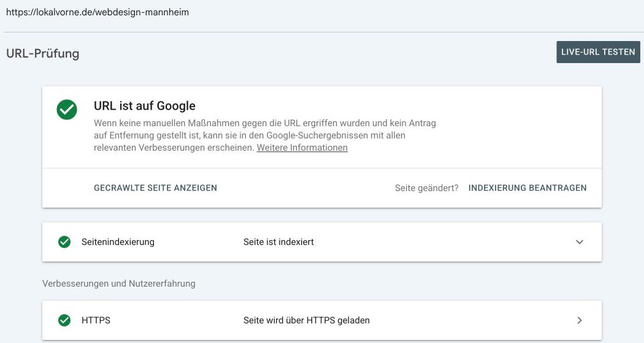The height and width of the screenshot is (343, 644).
Task: Click the 'Seite geändert?' label
Action: (426, 188)
